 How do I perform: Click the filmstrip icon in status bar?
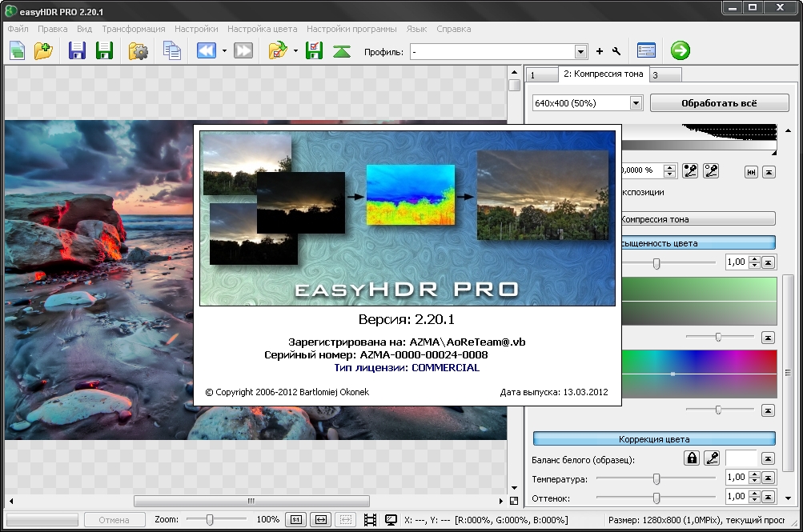(x=369, y=520)
